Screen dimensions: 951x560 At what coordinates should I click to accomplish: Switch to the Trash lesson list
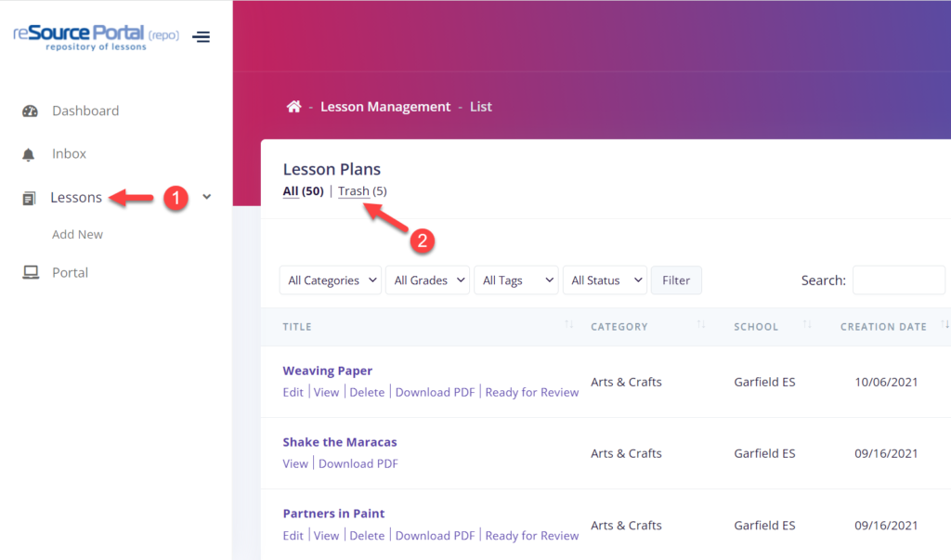354,191
